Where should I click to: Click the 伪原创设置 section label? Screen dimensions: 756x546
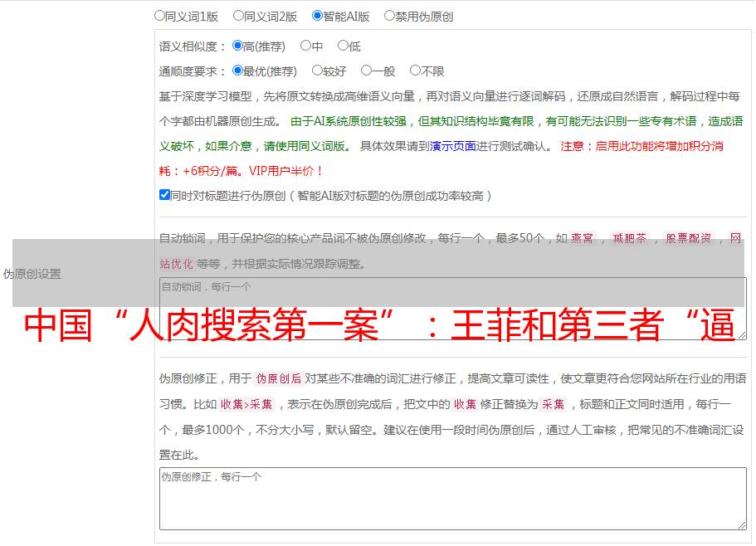click(x=32, y=274)
